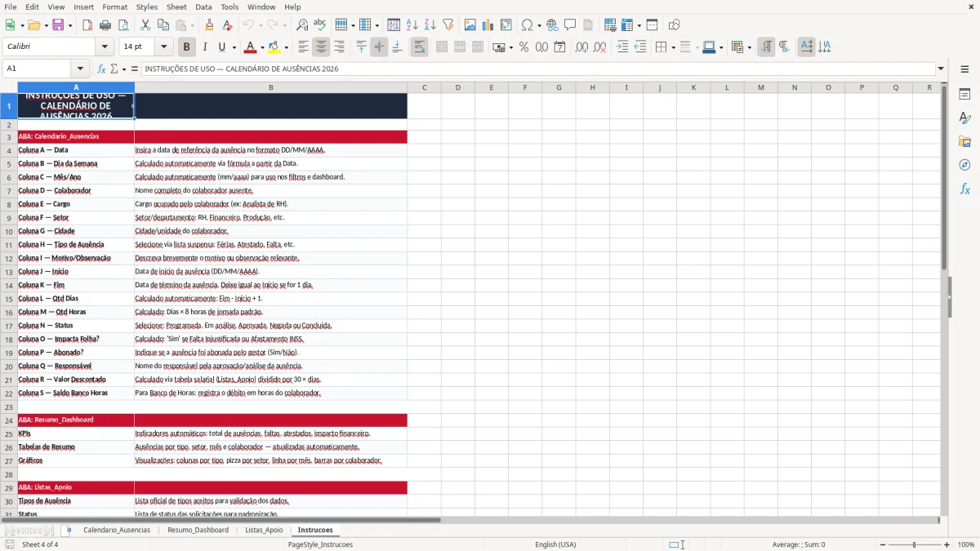Screen dimensions: 980x551
Task: Run the spelling check
Action: (319, 25)
